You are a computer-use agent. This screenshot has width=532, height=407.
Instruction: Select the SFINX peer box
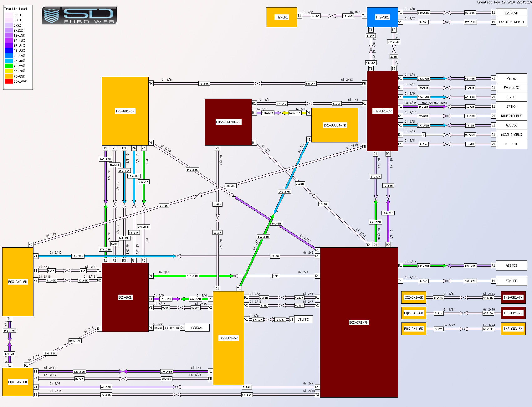511,106
